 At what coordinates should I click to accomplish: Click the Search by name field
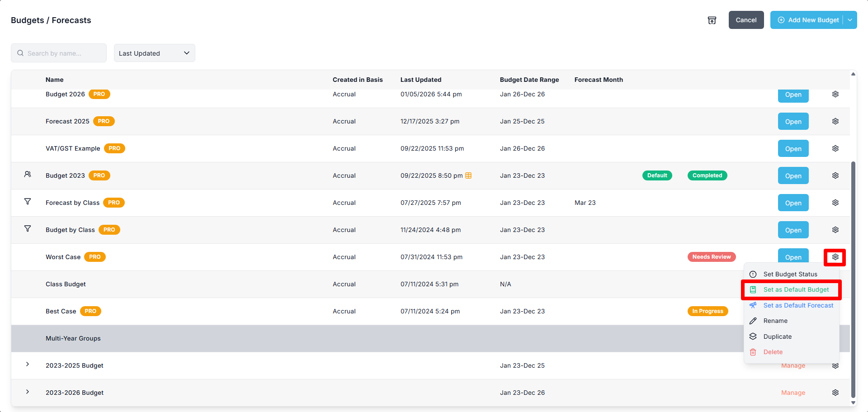59,53
